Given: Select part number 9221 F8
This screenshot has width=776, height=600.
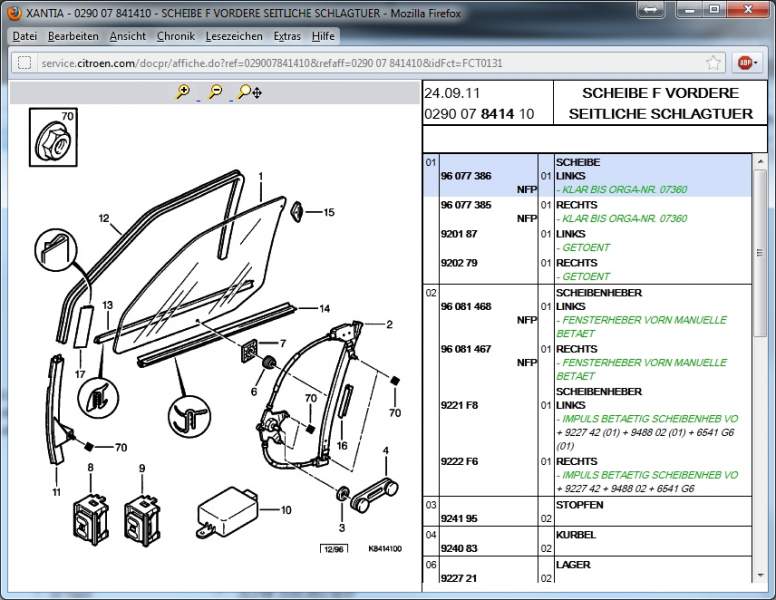Looking at the screenshot, I should [x=459, y=405].
